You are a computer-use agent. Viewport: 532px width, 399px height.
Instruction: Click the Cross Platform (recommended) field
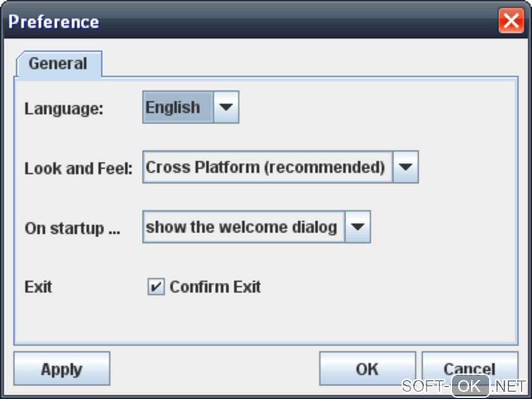click(267, 167)
